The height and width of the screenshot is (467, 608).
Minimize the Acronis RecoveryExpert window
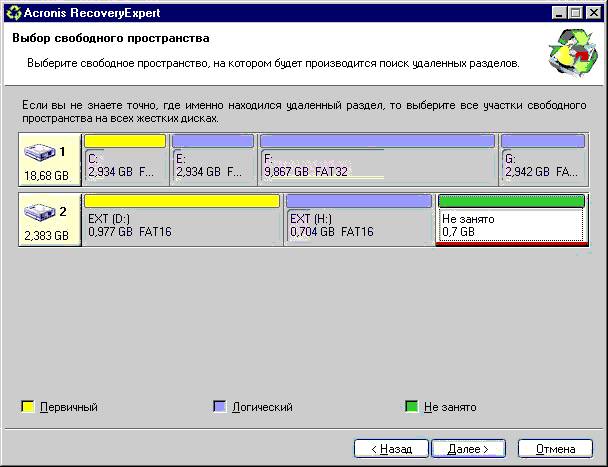coord(557,12)
